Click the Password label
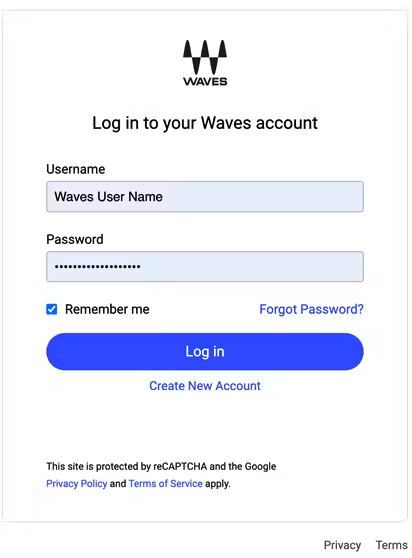Image resolution: width=412 pixels, height=558 pixels. point(75,239)
